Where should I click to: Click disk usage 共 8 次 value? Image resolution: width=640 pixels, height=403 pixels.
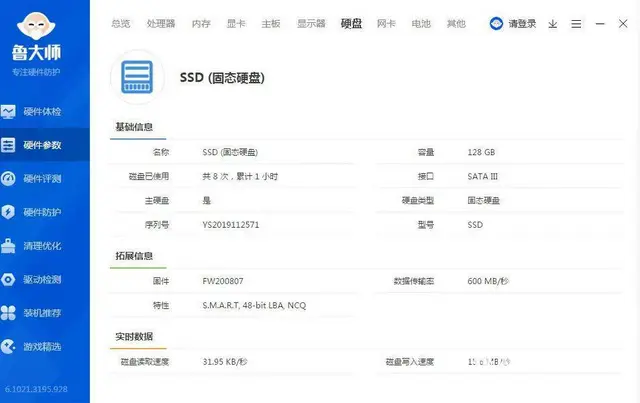click(240, 176)
